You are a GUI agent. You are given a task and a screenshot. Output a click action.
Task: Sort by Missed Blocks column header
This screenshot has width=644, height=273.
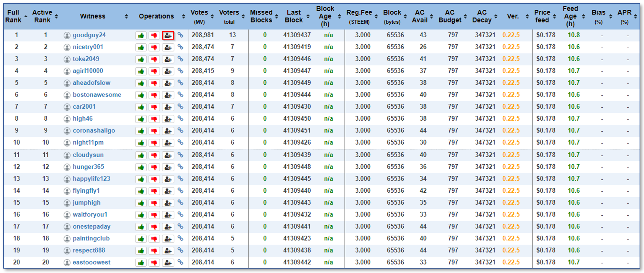264,16
